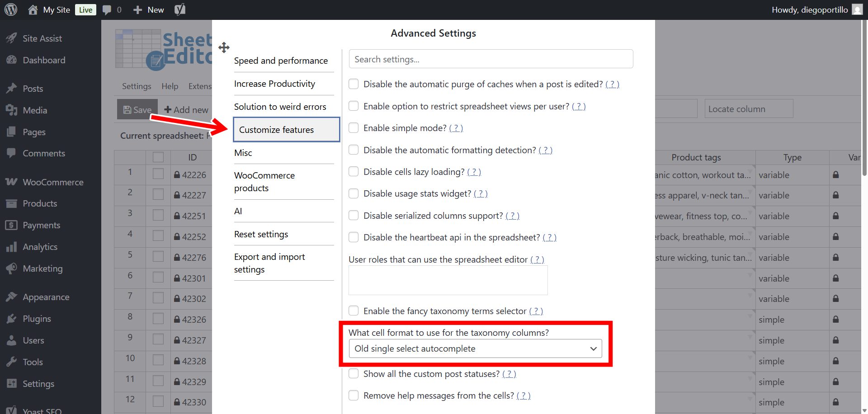Check Disable cells lazy loading
868x414 pixels.
coord(354,172)
